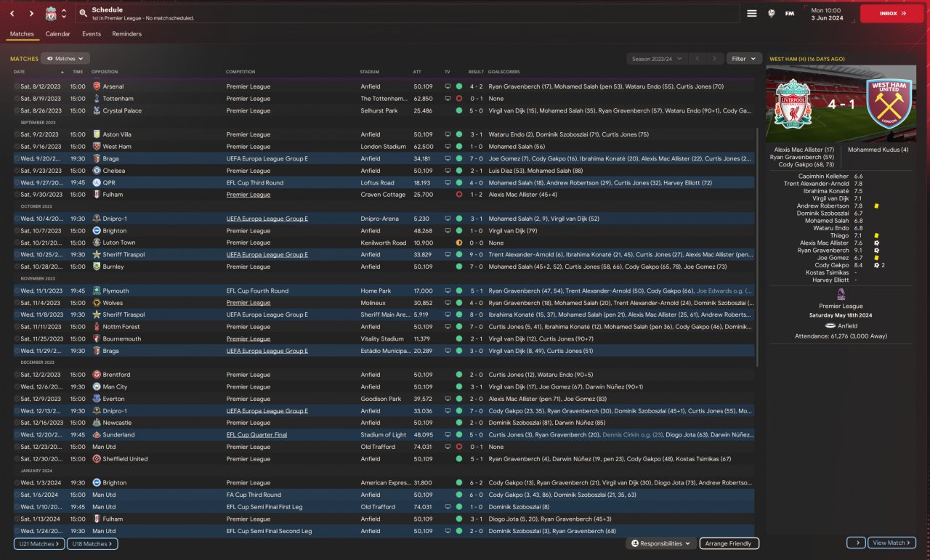Viewport: 930px width, 560px height.
Task: Go forward using the forward arrow
Action: click(x=31, y=14)
